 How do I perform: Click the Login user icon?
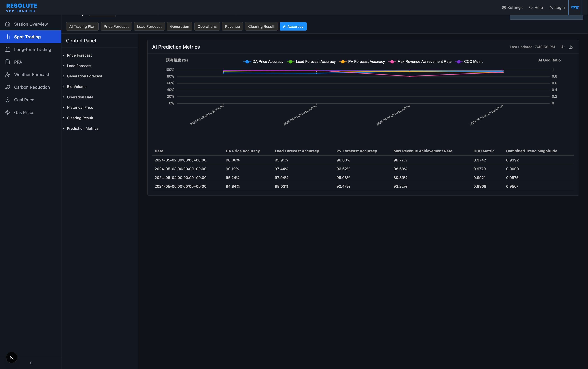551,8
